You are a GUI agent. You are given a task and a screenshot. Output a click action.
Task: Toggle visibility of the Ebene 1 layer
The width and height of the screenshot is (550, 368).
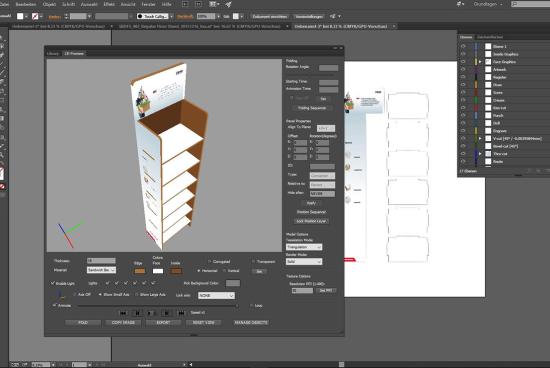click(463, 46)
